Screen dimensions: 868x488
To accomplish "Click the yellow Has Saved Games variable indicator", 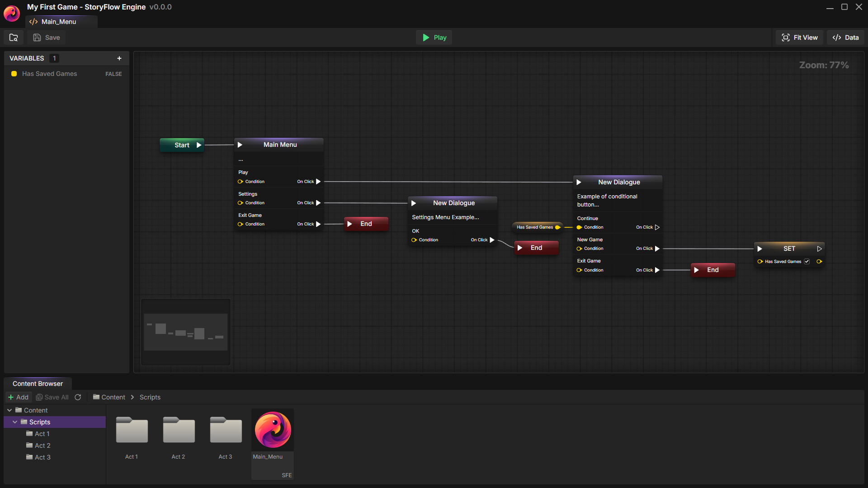I will 14,74.
